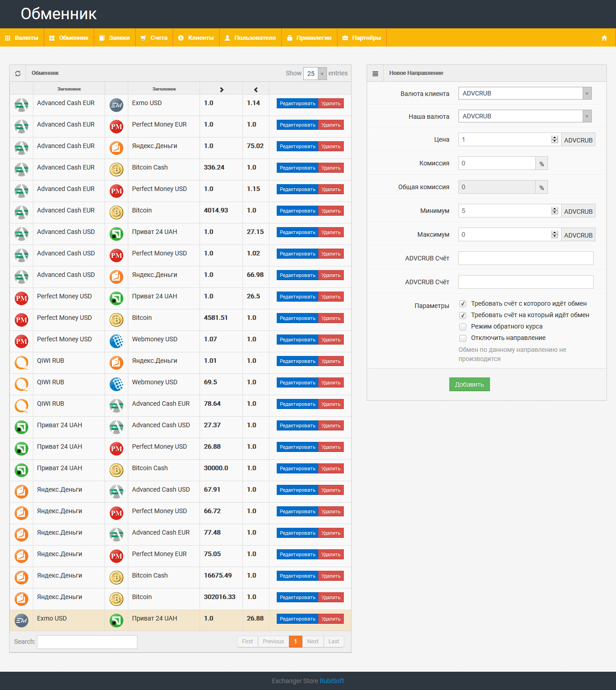The width and height of the screenshot is (616, 690).
Task: Click the second ADVCRUB Счёт input field
Action: (x=526, y=282)
